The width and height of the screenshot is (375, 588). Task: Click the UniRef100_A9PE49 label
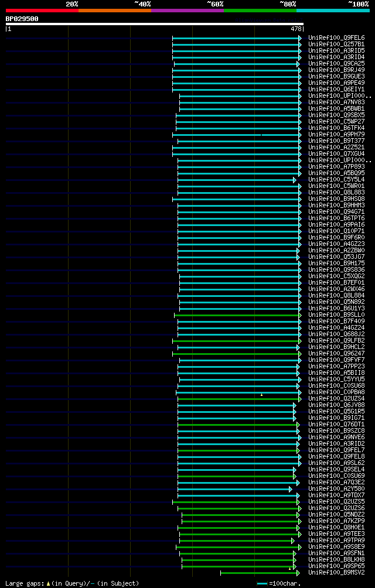[x=336, y=83]
